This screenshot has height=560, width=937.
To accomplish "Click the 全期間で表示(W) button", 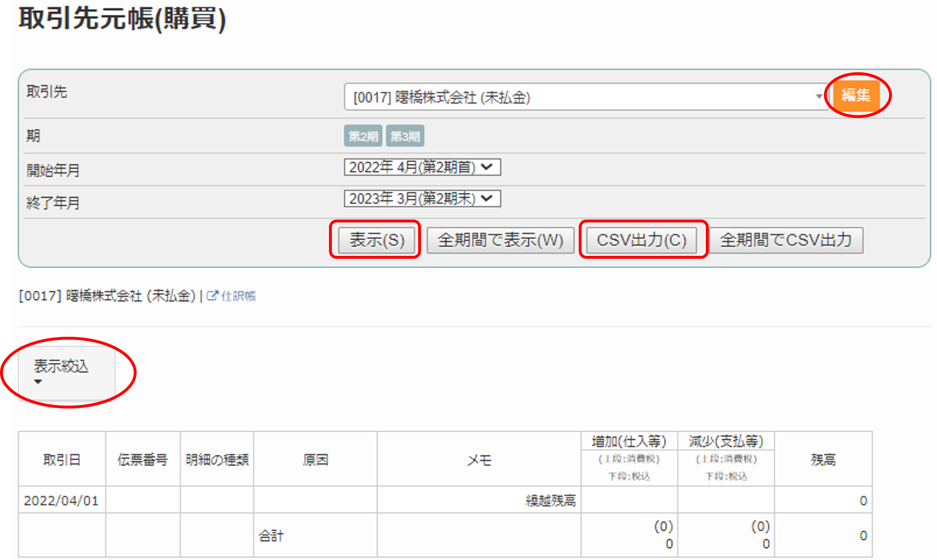I will (x=500, y=240).
